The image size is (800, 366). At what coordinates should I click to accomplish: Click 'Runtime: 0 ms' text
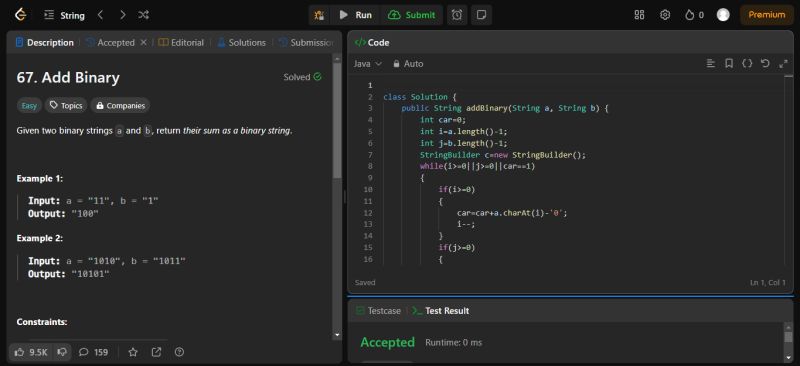(454, 343)
